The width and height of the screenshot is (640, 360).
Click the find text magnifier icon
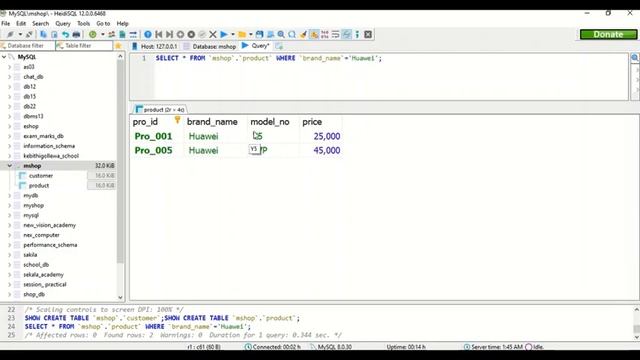pyautogui.click(x=281, y=35)
